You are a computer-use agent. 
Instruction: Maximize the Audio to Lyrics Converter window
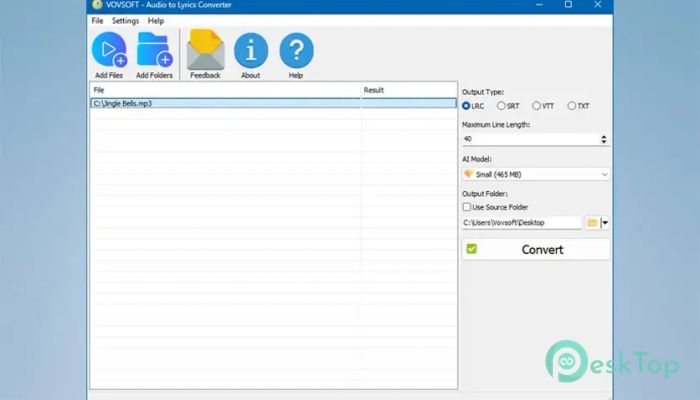click(x=568, y=5)
